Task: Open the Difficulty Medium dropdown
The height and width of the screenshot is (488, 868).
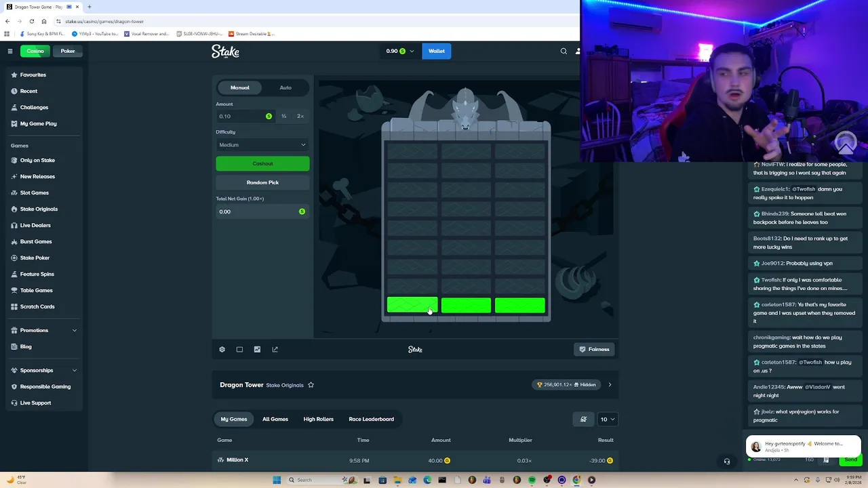Action: click(262, 144)
